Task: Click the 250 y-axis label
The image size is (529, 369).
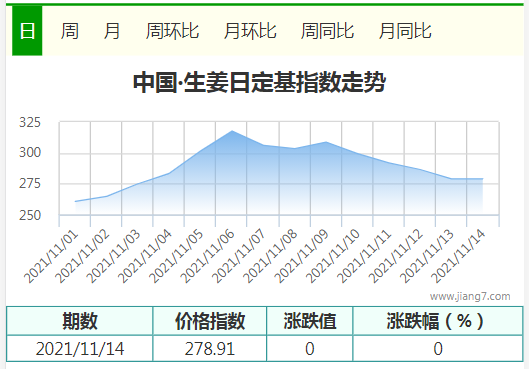Action: click(x=30, y=215)
